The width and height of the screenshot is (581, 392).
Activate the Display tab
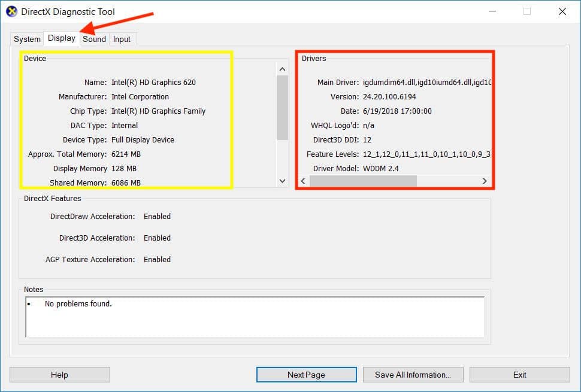pos(61,38)
